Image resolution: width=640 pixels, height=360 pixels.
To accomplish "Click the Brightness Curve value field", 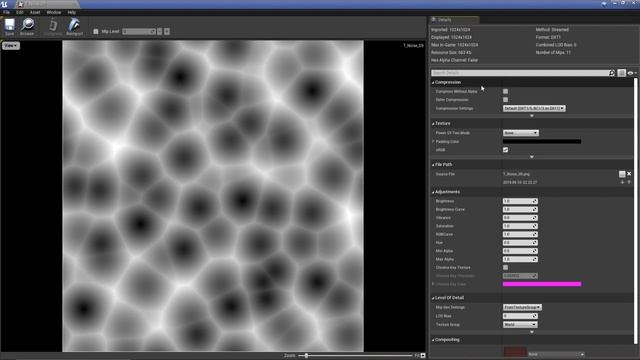I will (520, 209).
